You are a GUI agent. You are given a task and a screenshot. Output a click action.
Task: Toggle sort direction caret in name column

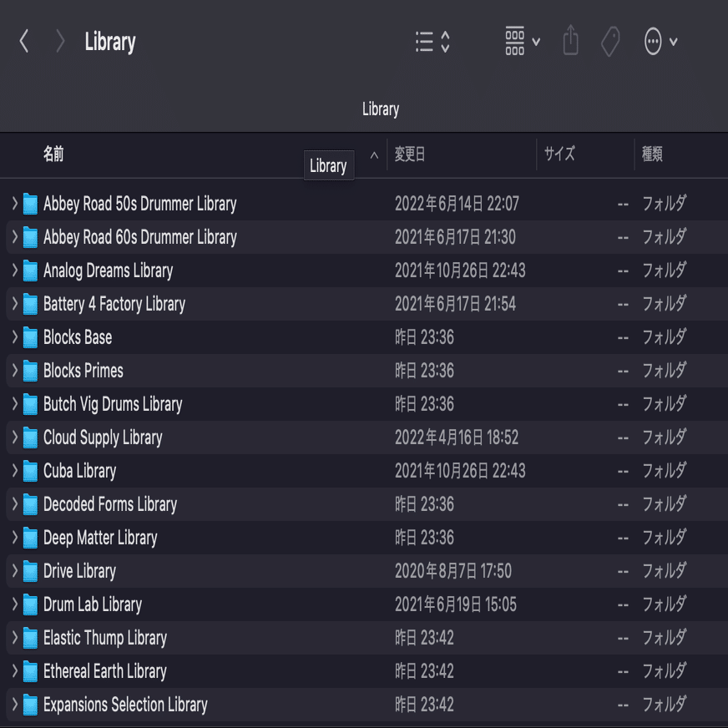[x=374, y=155]
